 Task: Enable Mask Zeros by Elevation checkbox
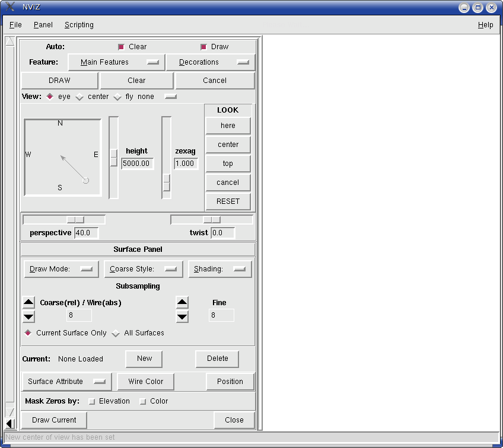pos(92,402)
